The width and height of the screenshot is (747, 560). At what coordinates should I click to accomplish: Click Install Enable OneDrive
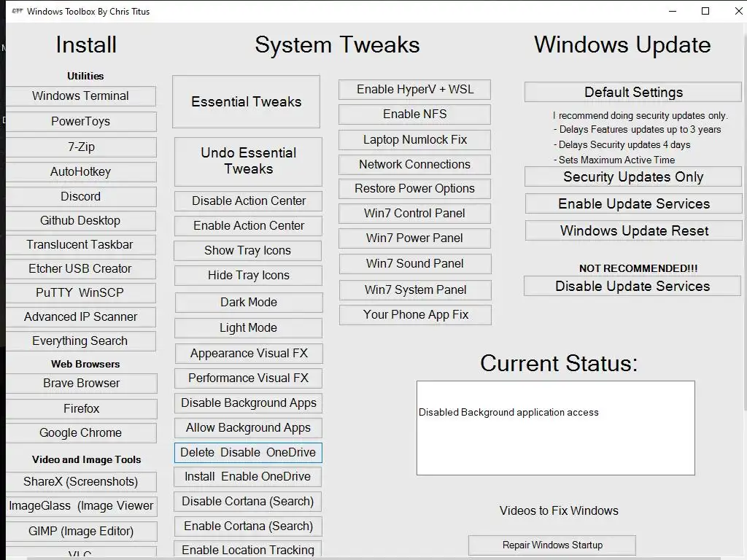tap(248, 477)
